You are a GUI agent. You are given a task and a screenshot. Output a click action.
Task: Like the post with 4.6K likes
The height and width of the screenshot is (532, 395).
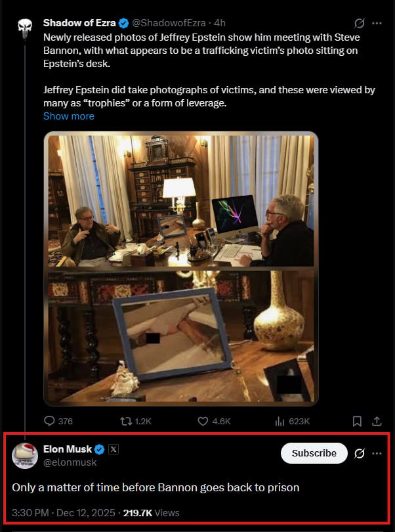click(203, 421)
